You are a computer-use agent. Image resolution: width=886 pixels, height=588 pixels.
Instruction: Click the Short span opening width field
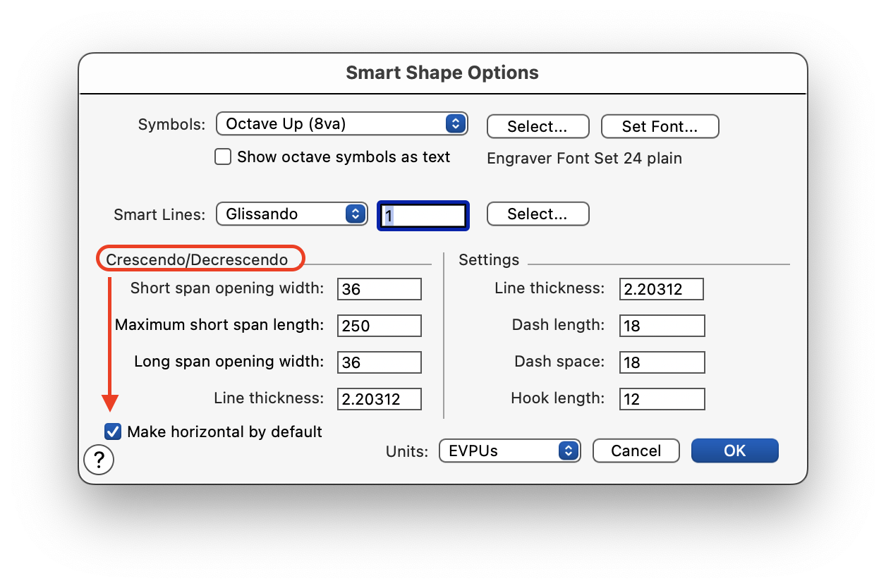(x=380, y=289)
